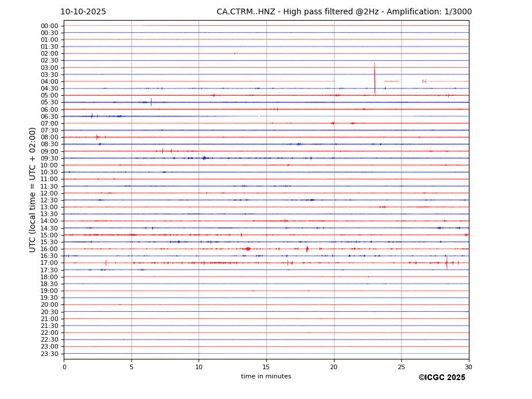The image size is (532, 399).
Task: Click the red spike on the 17:00 trace near minute 28
Action: [x=446, y=263]
